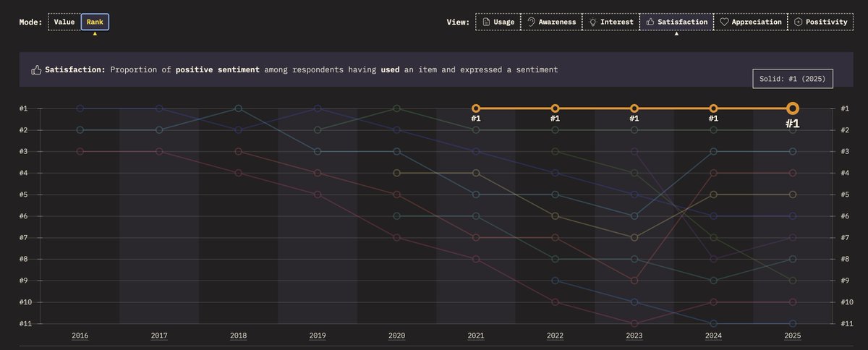Click the rank #9 data point for 2024

coord(713,281)
